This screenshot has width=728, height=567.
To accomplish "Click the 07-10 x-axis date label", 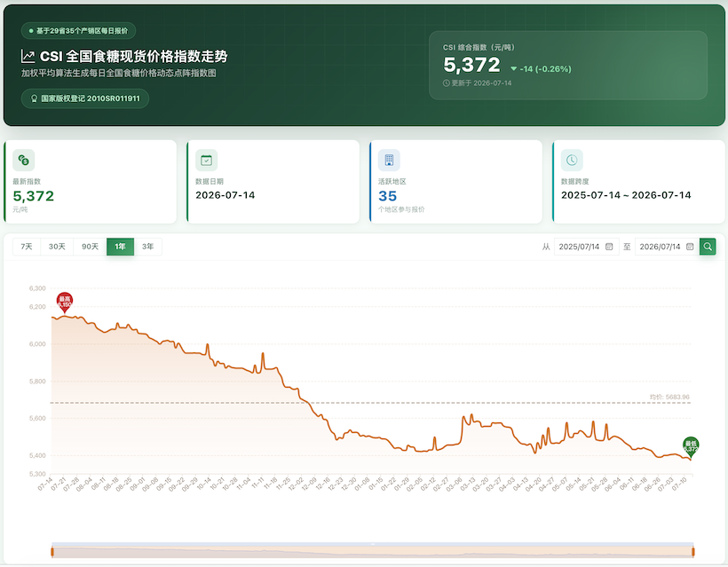I will (678, 484).
